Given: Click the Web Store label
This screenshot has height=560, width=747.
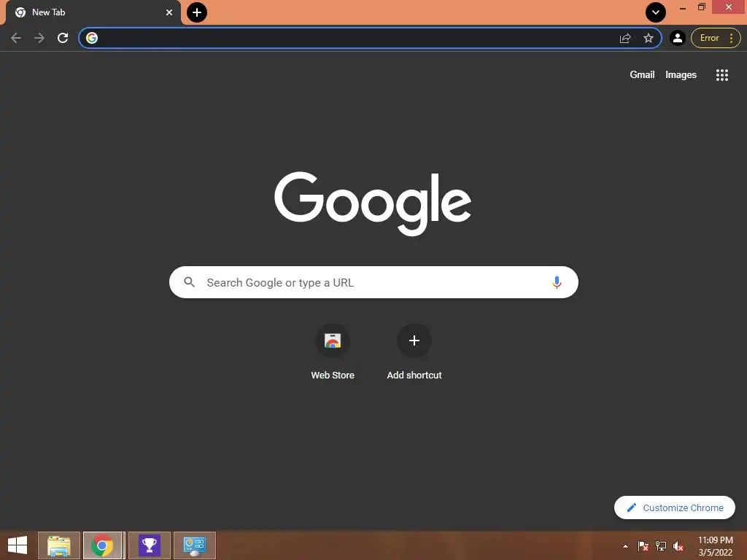Looking at the screenshot, I should [333, 376].
